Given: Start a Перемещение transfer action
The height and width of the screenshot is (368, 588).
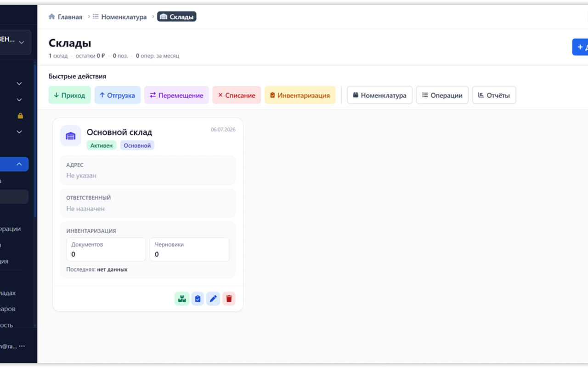Looking at the screenshot, I should 176,95.
